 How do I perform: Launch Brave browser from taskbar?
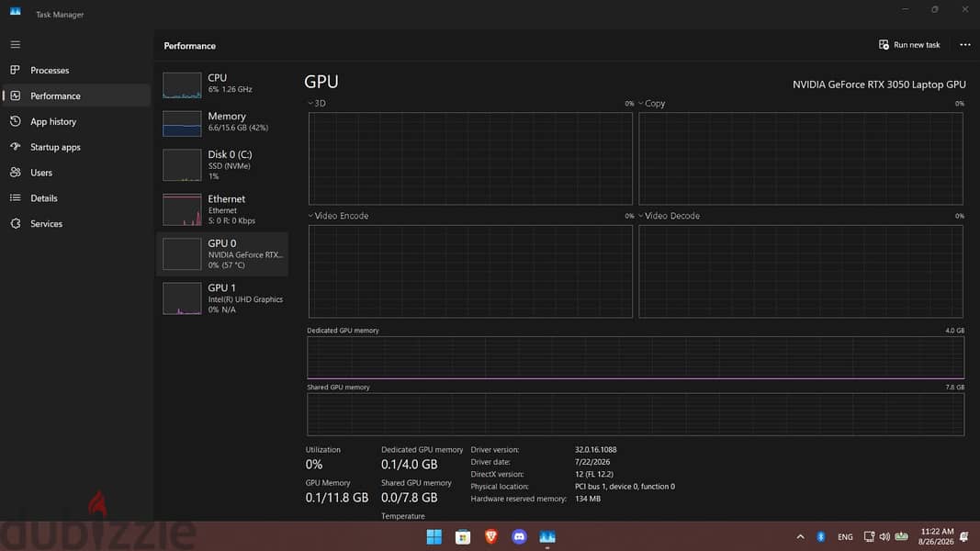[491, 536]
